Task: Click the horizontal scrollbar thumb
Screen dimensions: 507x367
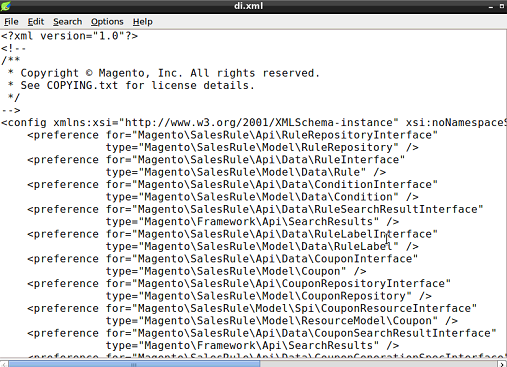Action: [x=134, y=364]
